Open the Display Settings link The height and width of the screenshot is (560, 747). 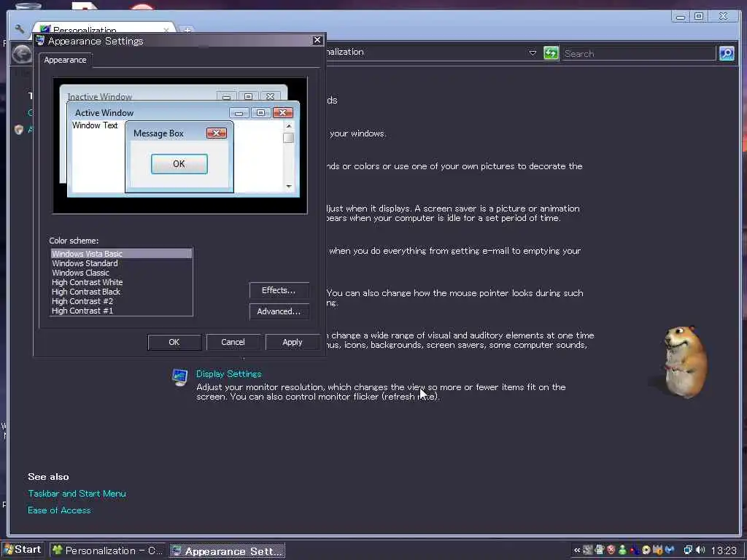pos(228,374)
